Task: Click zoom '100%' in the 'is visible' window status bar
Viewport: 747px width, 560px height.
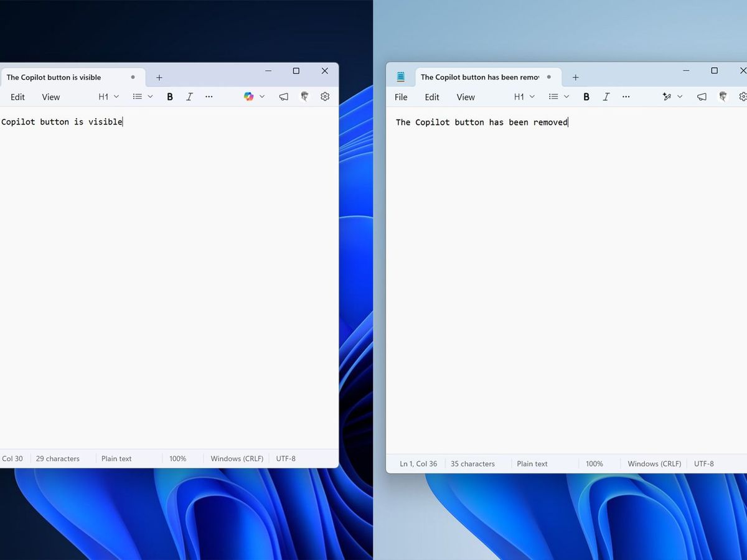Action: click(178, 459)
